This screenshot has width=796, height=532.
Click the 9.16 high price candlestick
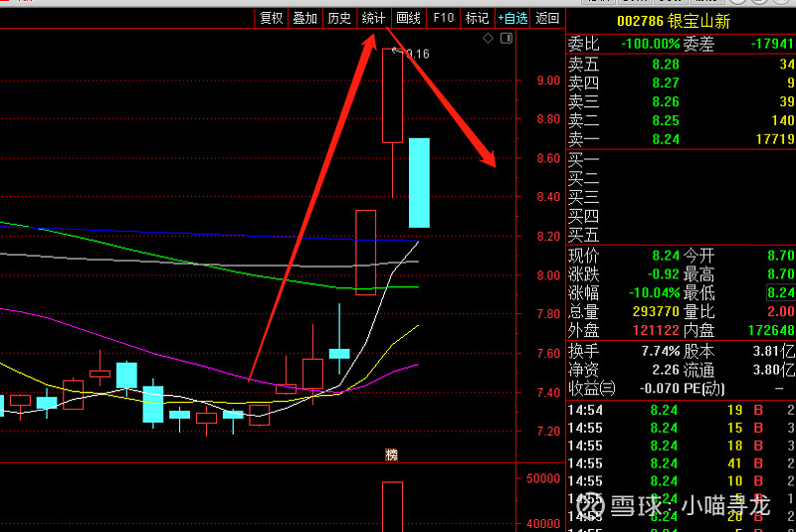(392, 95)
